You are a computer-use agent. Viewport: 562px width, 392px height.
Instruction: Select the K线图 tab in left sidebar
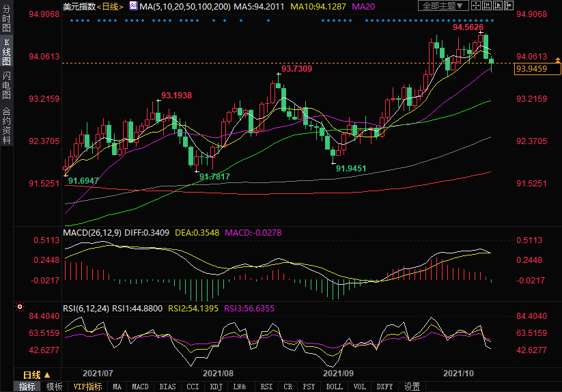[7, 51]
